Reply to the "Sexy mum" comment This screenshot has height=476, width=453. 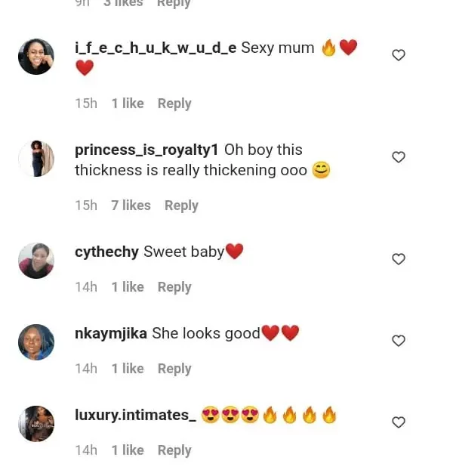174,104
